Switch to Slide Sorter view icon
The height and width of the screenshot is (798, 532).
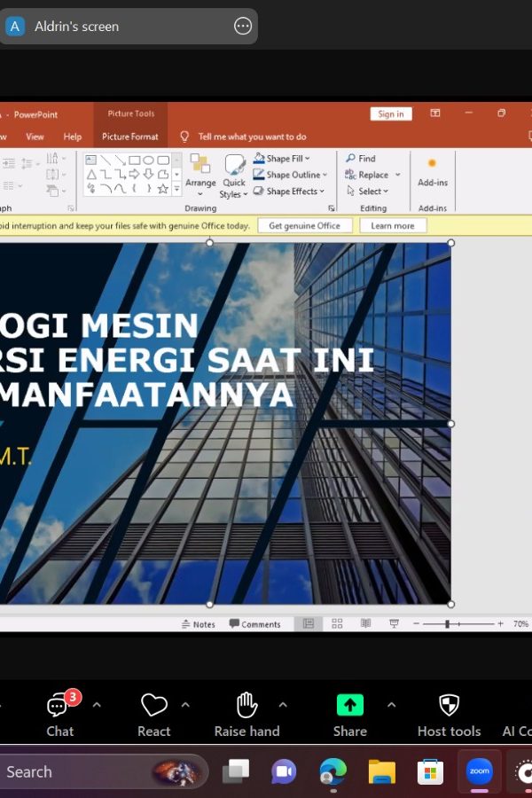(337, 624)
